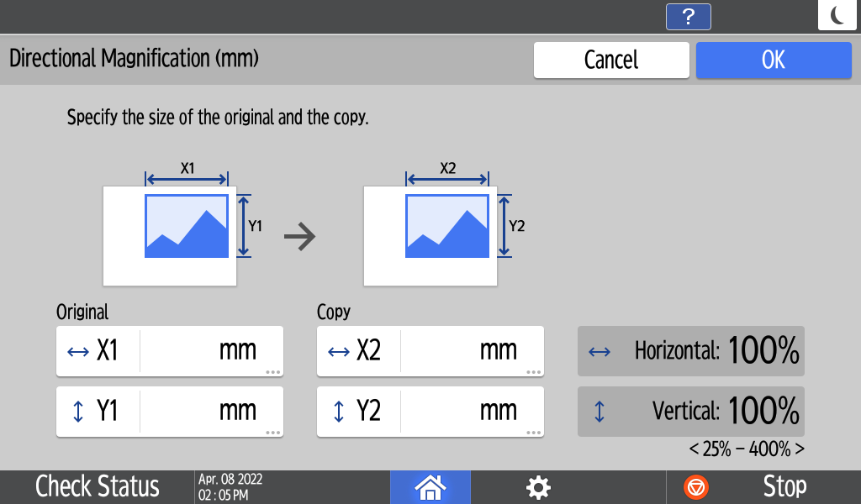Viewport: 861px width, 504px height.
Task: Go to the Home screen icon
Action: [x=430, y=486]
